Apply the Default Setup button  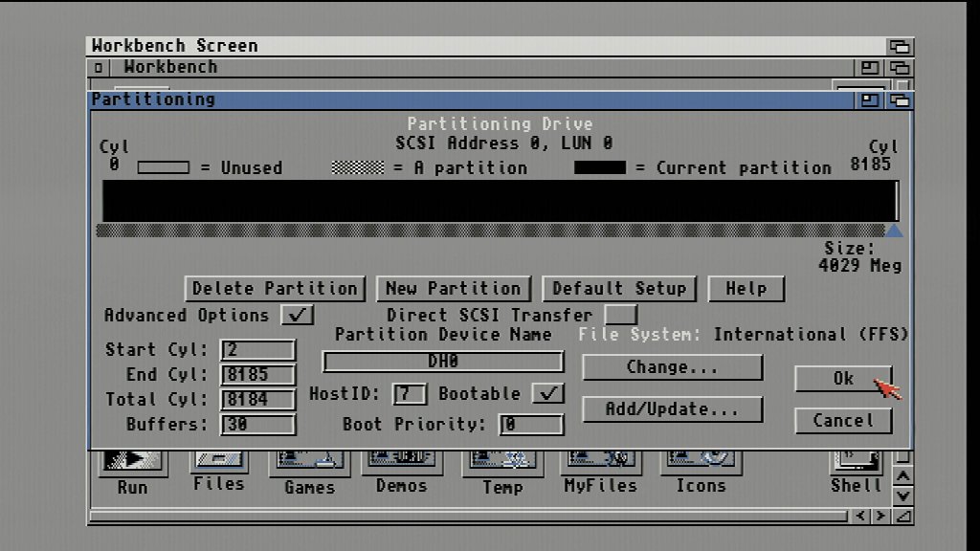[x=619, y=289]
